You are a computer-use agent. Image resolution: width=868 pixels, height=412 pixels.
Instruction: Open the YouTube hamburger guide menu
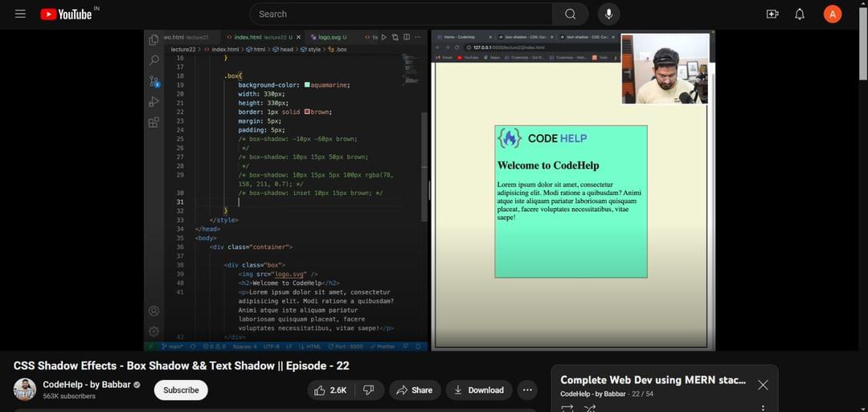20,14
